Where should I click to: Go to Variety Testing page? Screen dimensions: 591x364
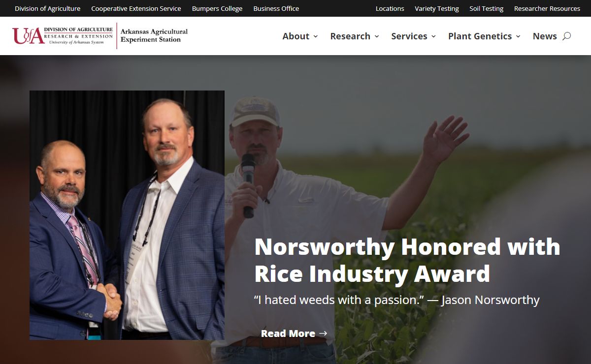tap(437, 8)
